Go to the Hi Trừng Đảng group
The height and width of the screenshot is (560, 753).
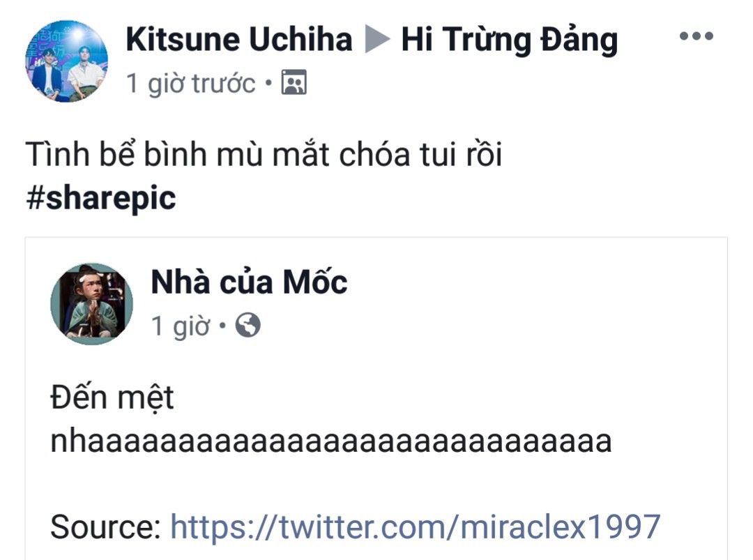[x=509, y=40]
